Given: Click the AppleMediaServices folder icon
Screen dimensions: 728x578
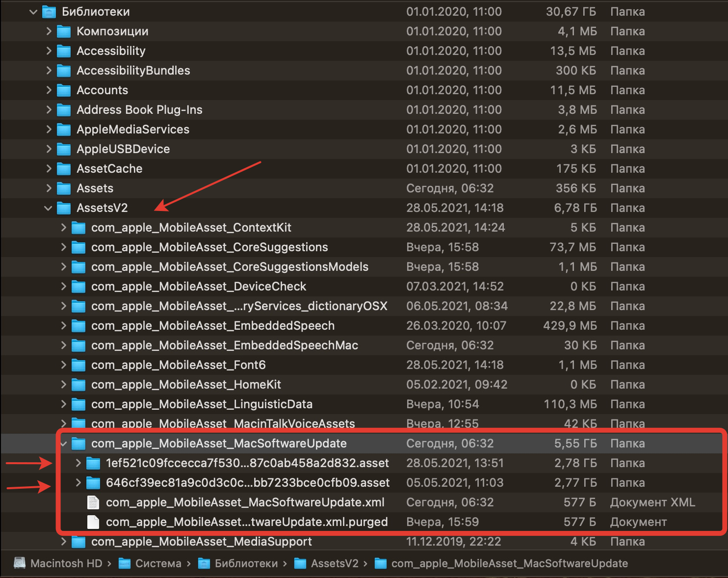Looking at the screenshot, I should tap(64, 130).
